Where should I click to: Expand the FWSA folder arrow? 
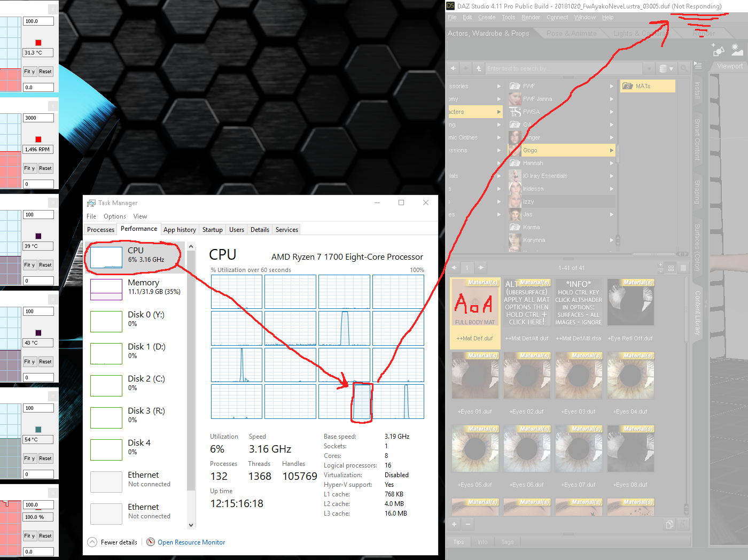click(611, 112)
